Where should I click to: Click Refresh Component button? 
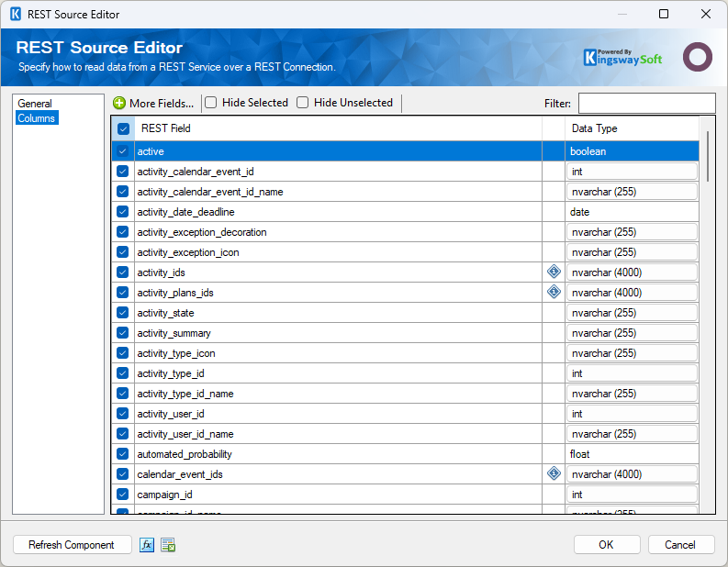pos(72,545)
